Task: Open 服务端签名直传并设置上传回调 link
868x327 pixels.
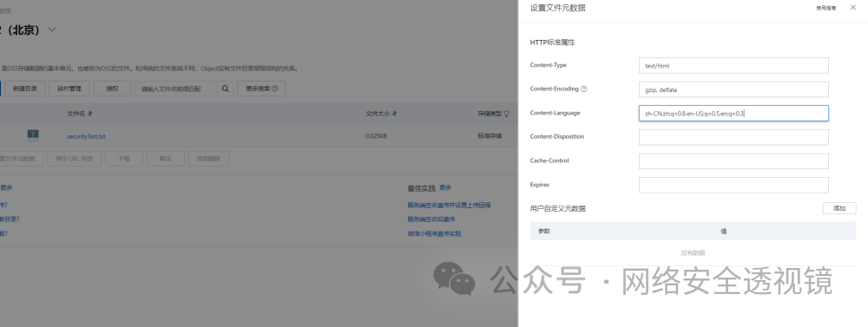Action: pyautogui.click(x=449, y=206)
